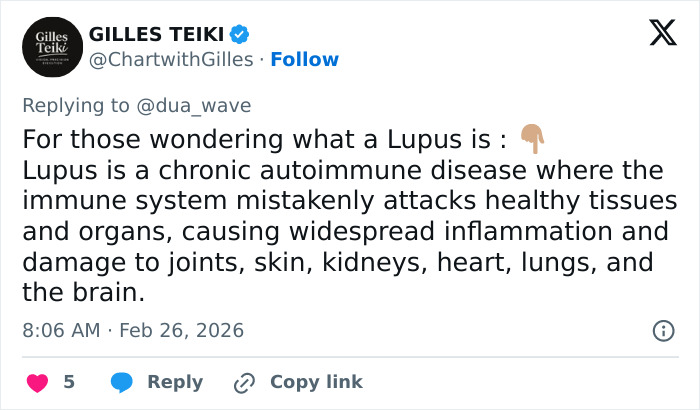Click the like count of 5
700x410 pixels.
(69, 382)
